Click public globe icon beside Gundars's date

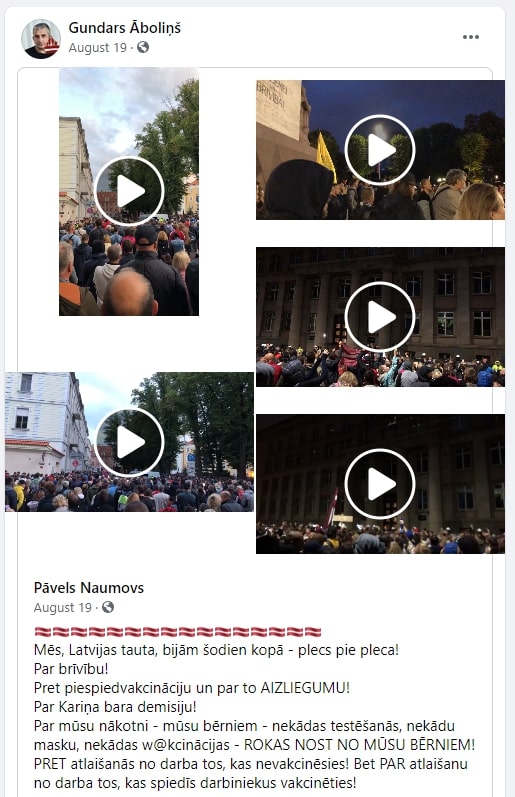[143, 47]
